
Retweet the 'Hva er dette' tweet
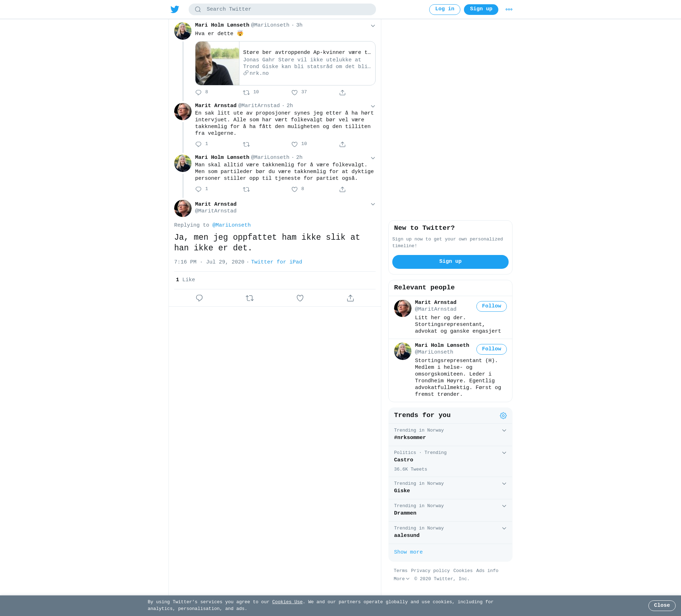247,93
